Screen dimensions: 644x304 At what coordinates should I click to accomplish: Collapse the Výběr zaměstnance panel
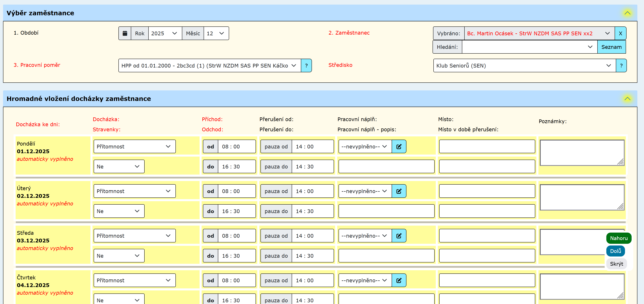[627, 13]
